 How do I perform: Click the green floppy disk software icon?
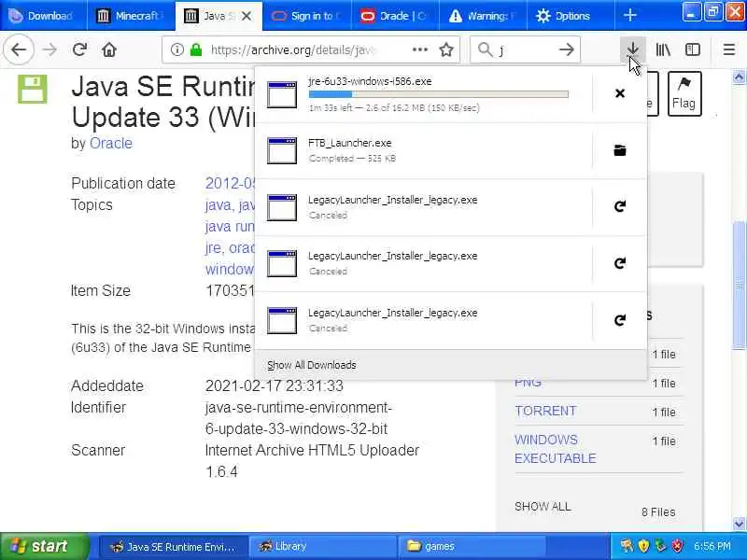point(33,89)
